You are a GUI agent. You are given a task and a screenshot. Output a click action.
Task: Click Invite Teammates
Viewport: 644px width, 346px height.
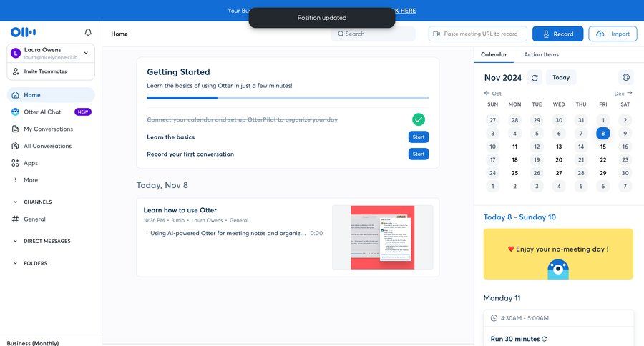point(51,71)
